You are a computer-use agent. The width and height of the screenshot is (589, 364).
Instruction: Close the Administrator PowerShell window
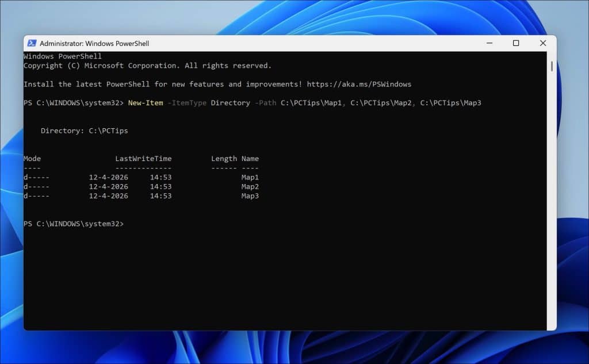point(542,43)
